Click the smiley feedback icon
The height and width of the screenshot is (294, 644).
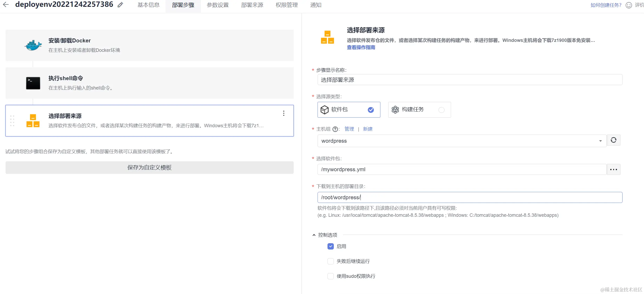629,5
